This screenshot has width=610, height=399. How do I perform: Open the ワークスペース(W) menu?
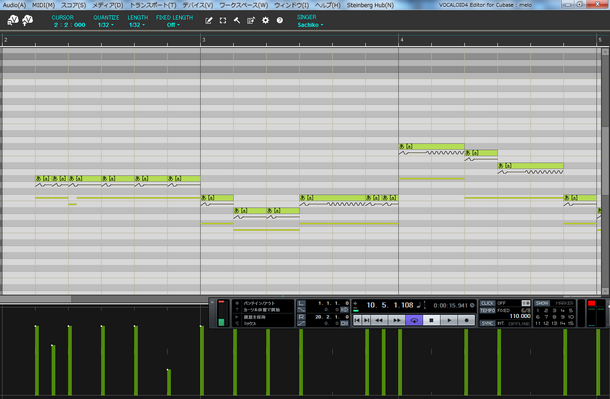(x=244, y=5)
